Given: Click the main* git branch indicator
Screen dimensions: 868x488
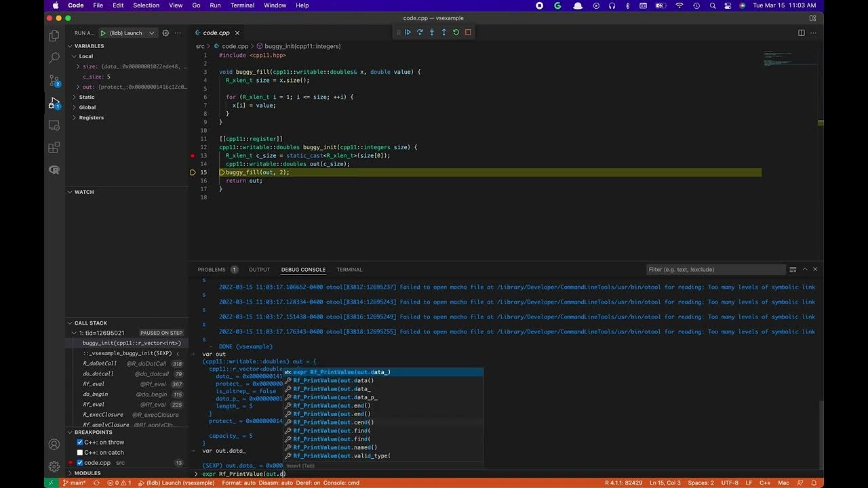Looking at the screenshot, I should (x=74, y=483).
